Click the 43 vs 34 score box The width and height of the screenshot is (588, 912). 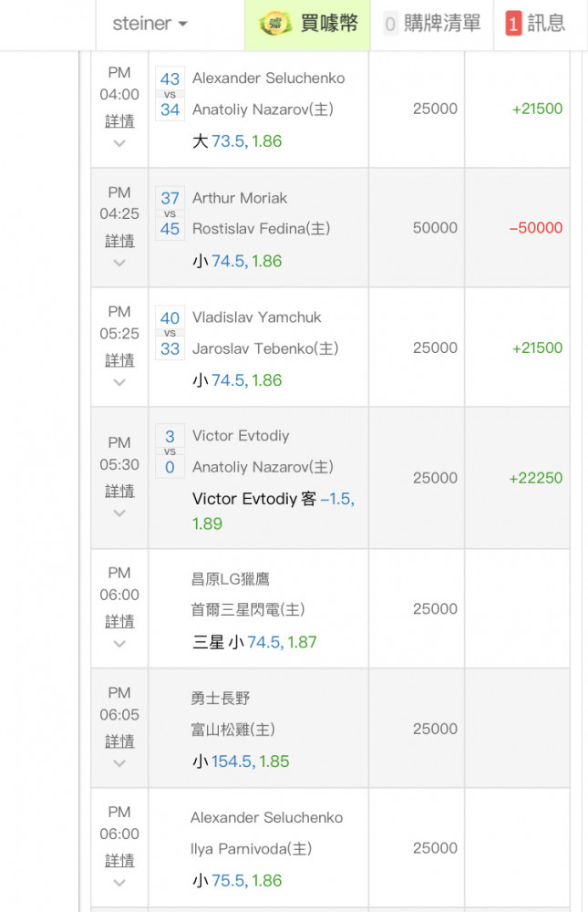[x=170, y=94]
